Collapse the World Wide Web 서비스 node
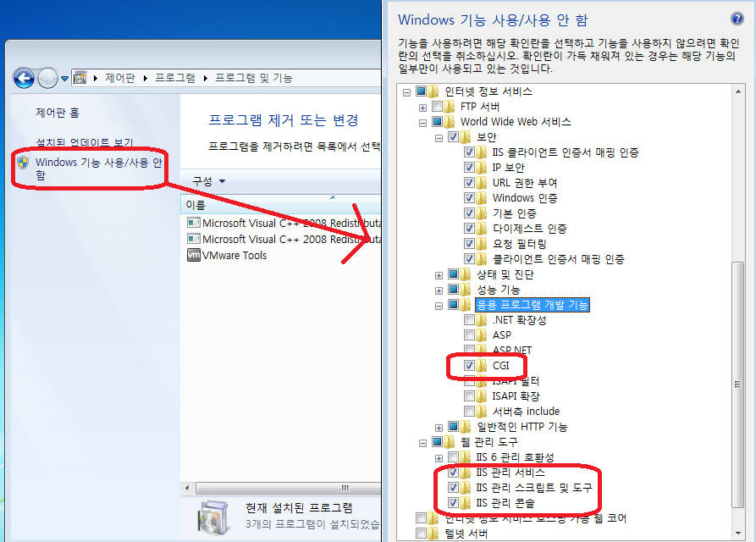The image size is (756, 542). pyautogui.click(x=422, y=123)
